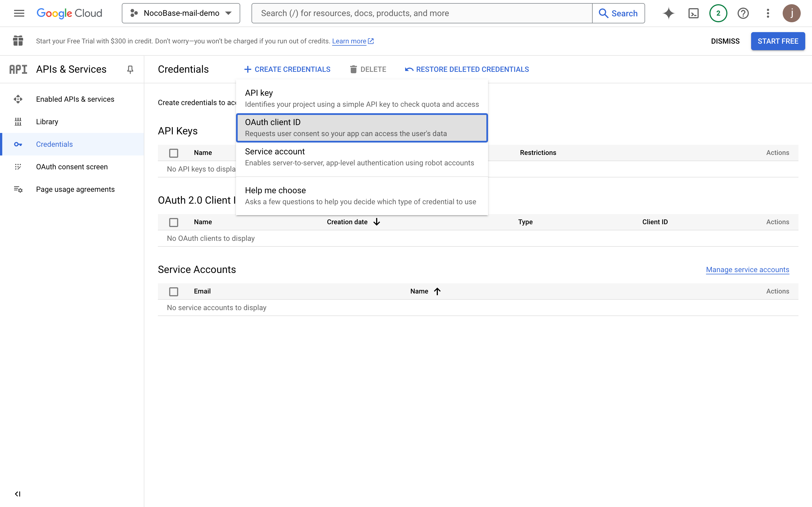Open the notifications badge showing 2
812x507 pixels.
coord(718,13)
